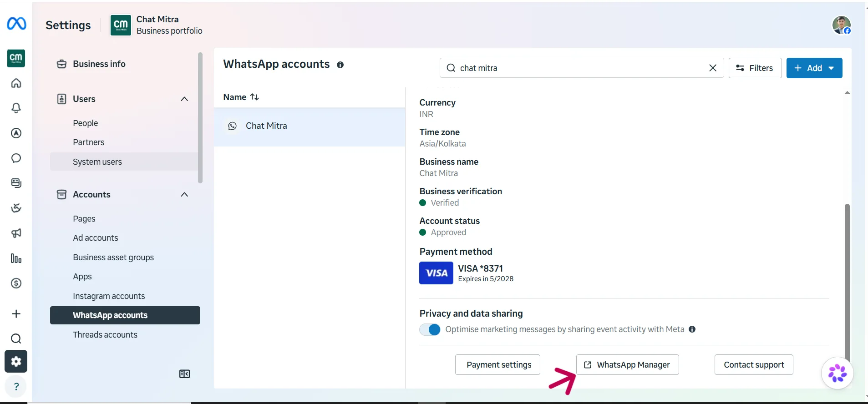The width and height of the screenshot is (868, 404).
Task: Click the plus icon in left rail
Action: pos(16,313)
